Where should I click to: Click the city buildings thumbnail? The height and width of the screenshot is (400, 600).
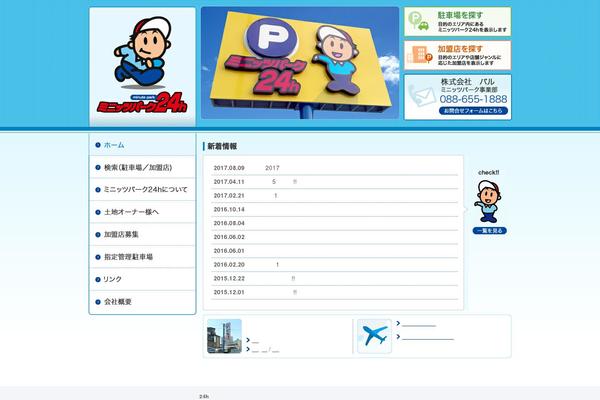(224, 336)
